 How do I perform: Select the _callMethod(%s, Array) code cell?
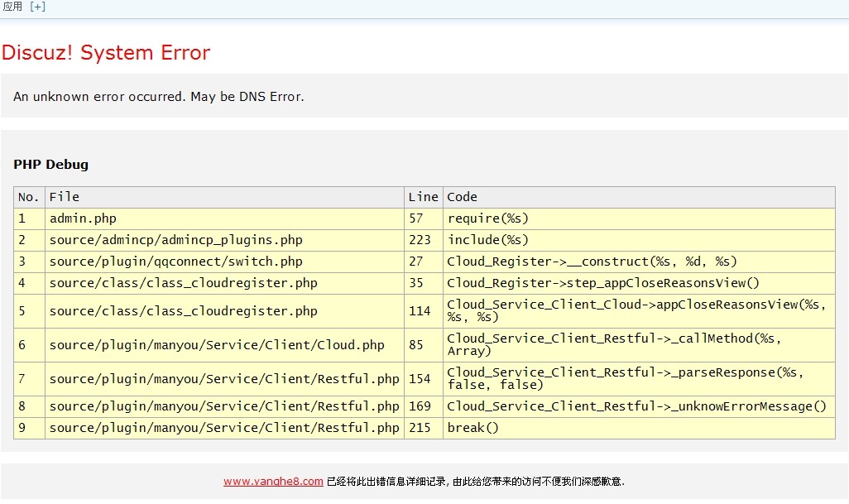click(639, 345)
